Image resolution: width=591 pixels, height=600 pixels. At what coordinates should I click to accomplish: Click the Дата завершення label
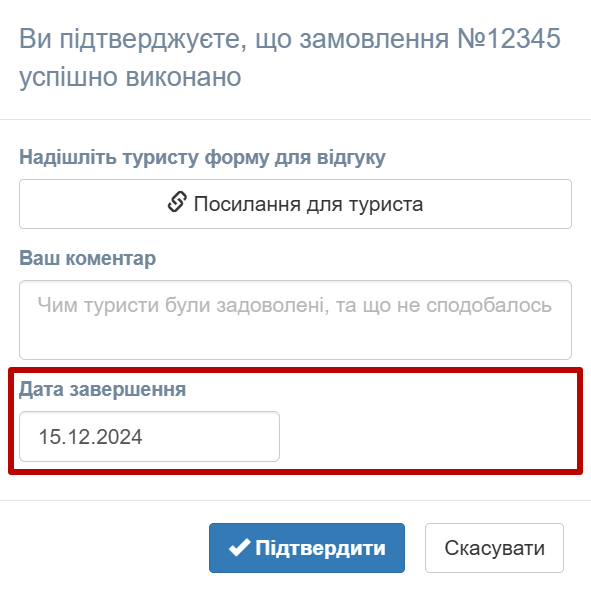(x=103, y=390)
